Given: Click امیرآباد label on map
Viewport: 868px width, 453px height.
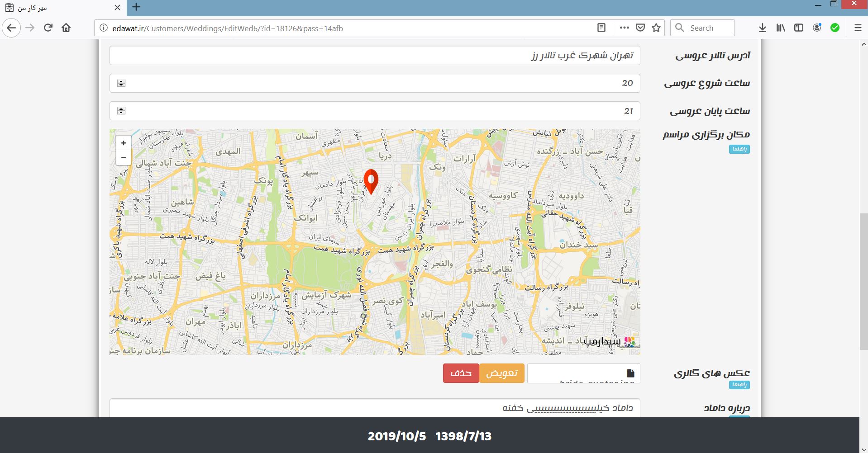Looking at the screenshot, I should 433,315.
